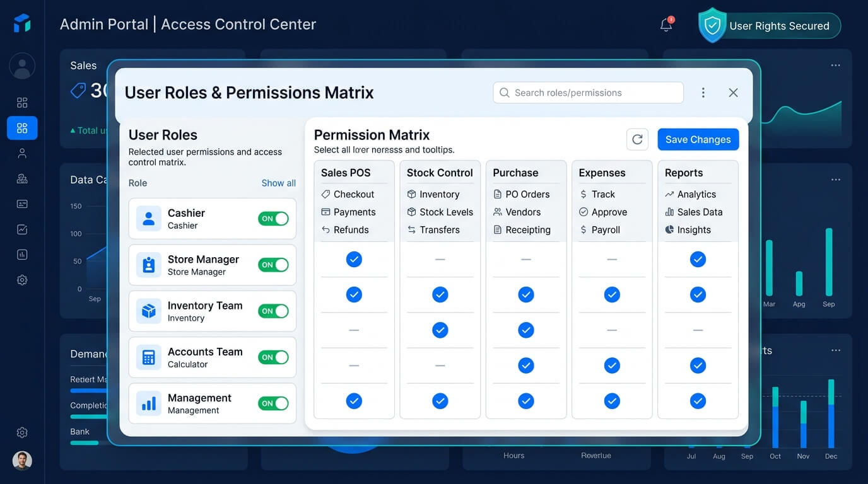Image resolution: width=868 pixels, height=484 pixels.
Task: Open the three-dot menu above Jul–Dec chart
Action: coord(836,350)
